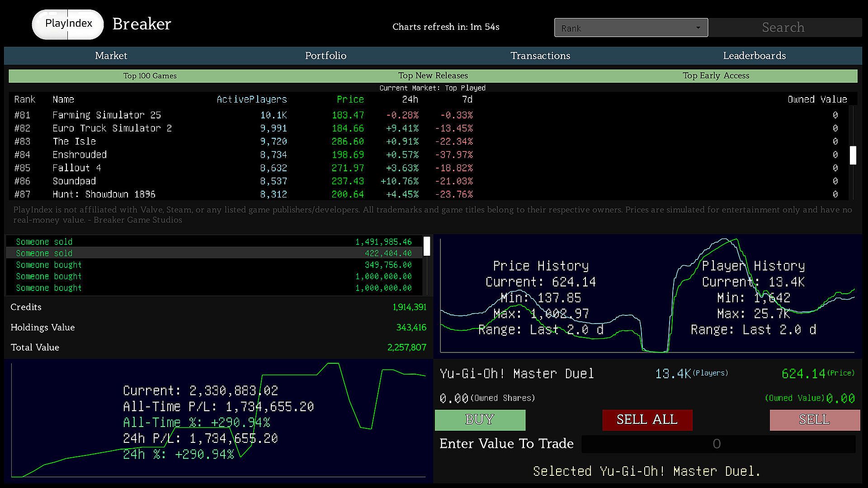Click the pink SELL button

coord(815,420)
